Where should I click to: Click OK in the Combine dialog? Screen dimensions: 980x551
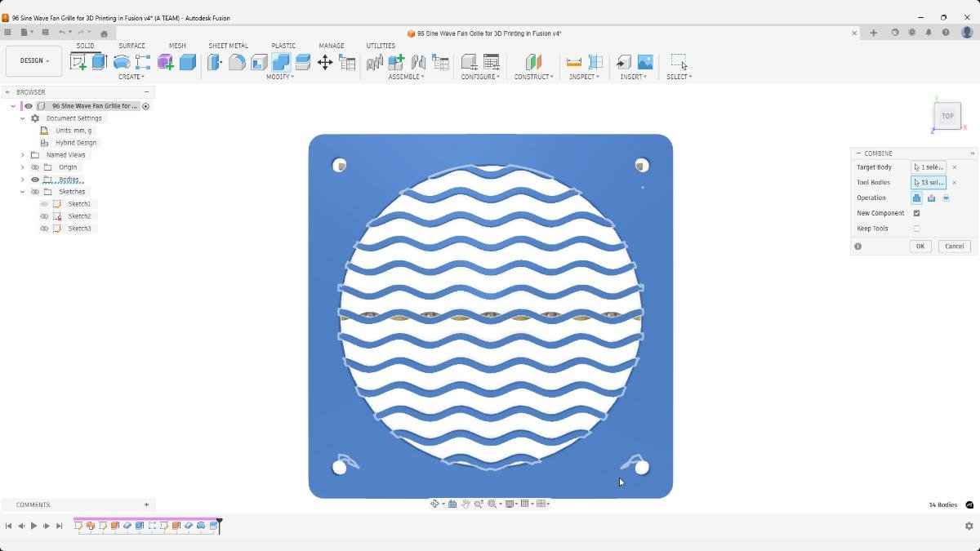(x=920, y=247)
